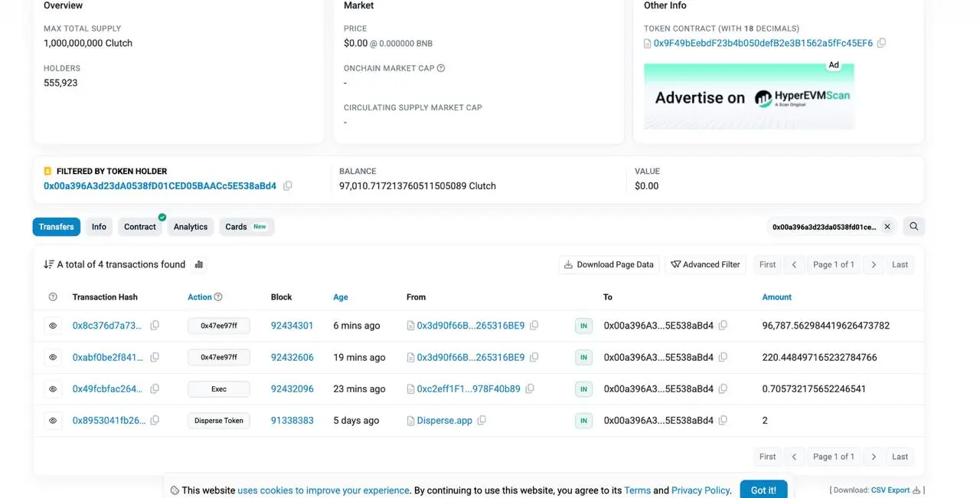Open From address 0xc2eff1F1...978F40b89
This screenshot has width=980, height=498.
click(469, 389)
